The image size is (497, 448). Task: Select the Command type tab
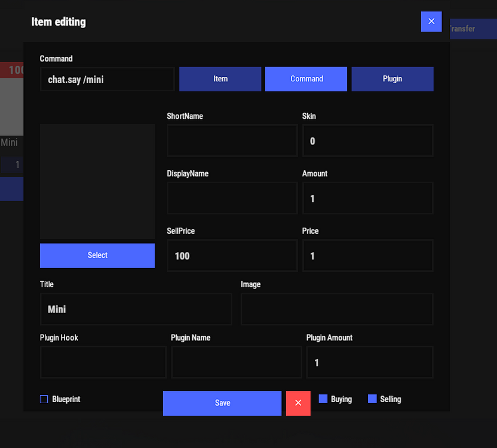(306, 79)
